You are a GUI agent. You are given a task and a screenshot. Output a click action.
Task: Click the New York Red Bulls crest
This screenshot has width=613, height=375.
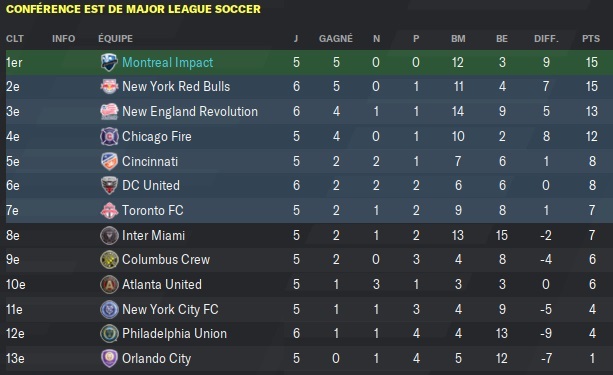click(x=109, y=87)
